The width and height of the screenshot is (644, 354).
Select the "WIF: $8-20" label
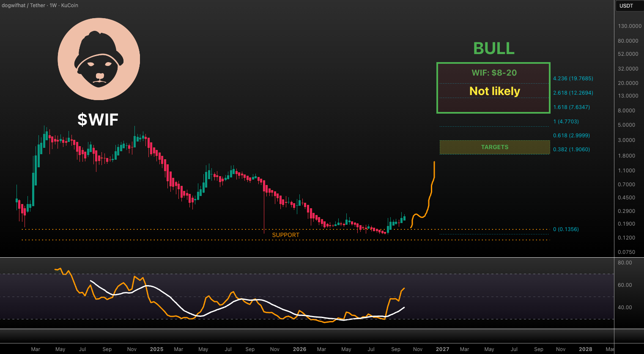click(494, 73)
